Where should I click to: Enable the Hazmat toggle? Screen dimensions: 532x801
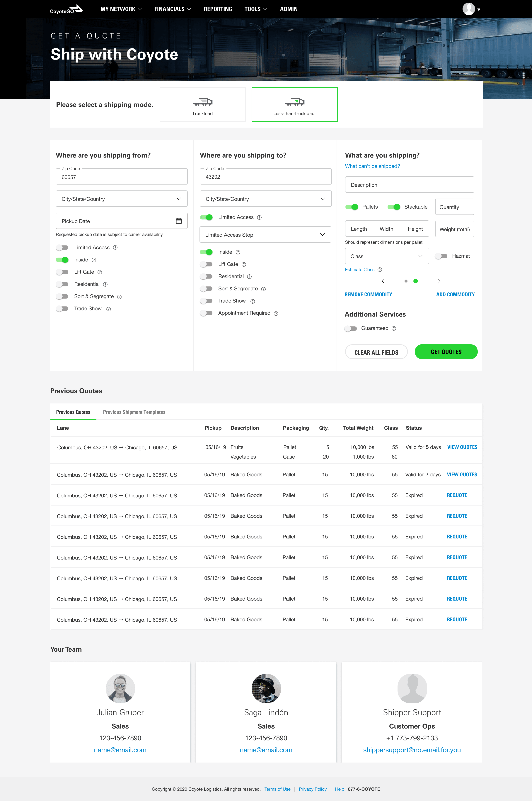click(441, 256)
